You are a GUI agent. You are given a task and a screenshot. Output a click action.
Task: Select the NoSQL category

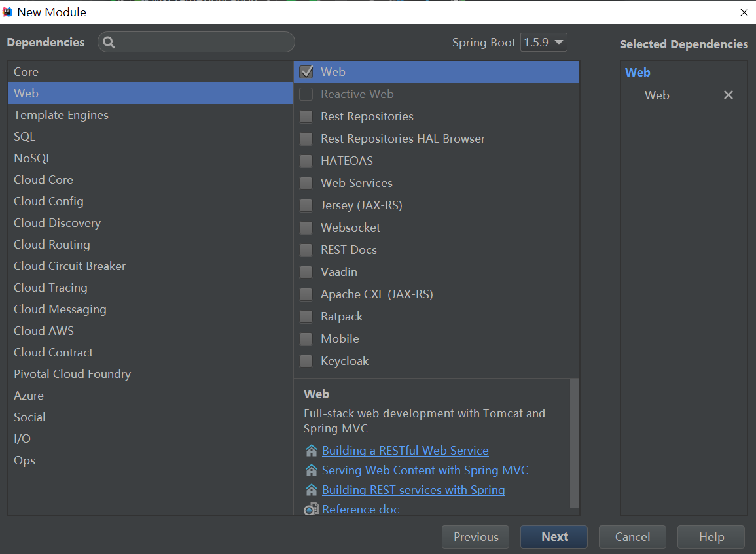click(x=151, y=158)
